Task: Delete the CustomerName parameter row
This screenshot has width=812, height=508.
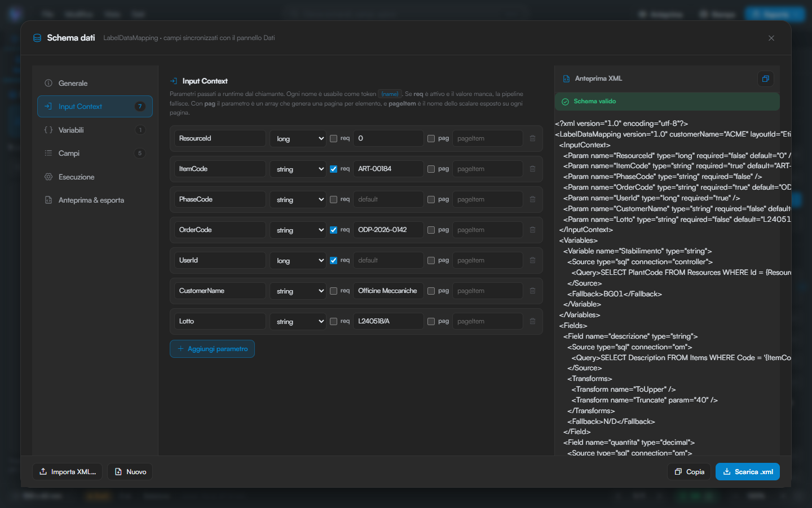Action: (x=532, y=291)
